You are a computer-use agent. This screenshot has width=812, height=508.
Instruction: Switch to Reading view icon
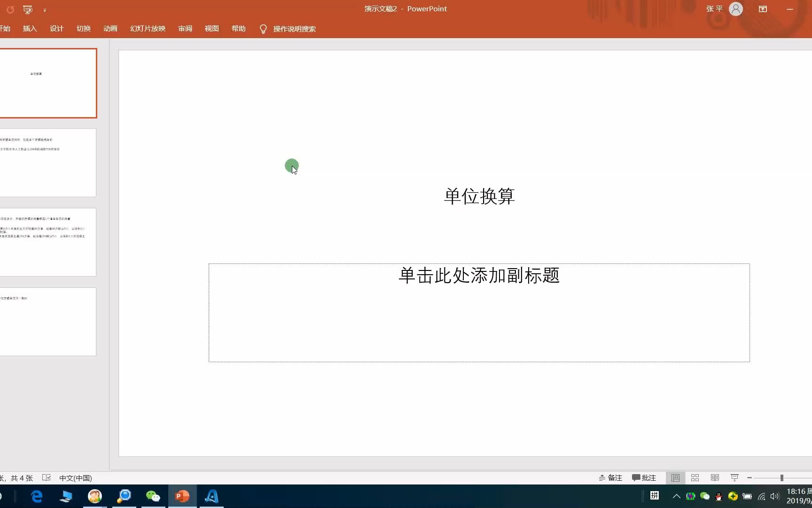pos(715,478)
